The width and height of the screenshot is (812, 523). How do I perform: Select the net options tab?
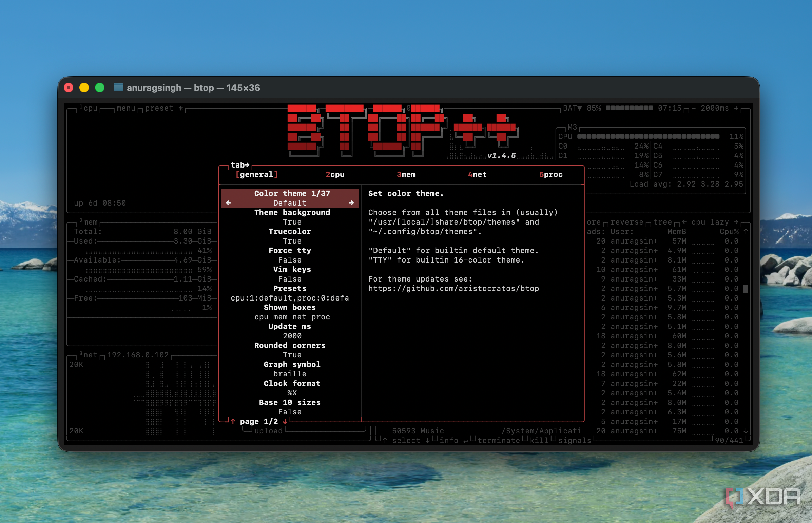[477, 175]
